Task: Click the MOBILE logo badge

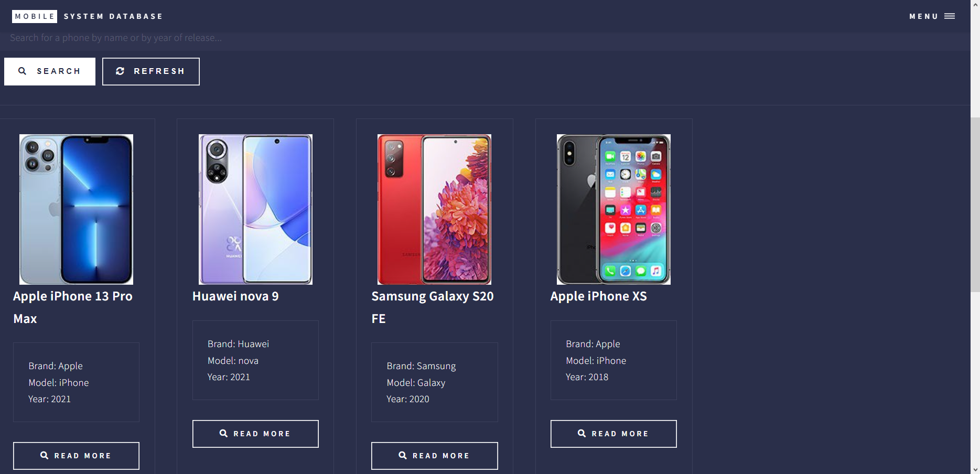Action: [x=35, y=16]
